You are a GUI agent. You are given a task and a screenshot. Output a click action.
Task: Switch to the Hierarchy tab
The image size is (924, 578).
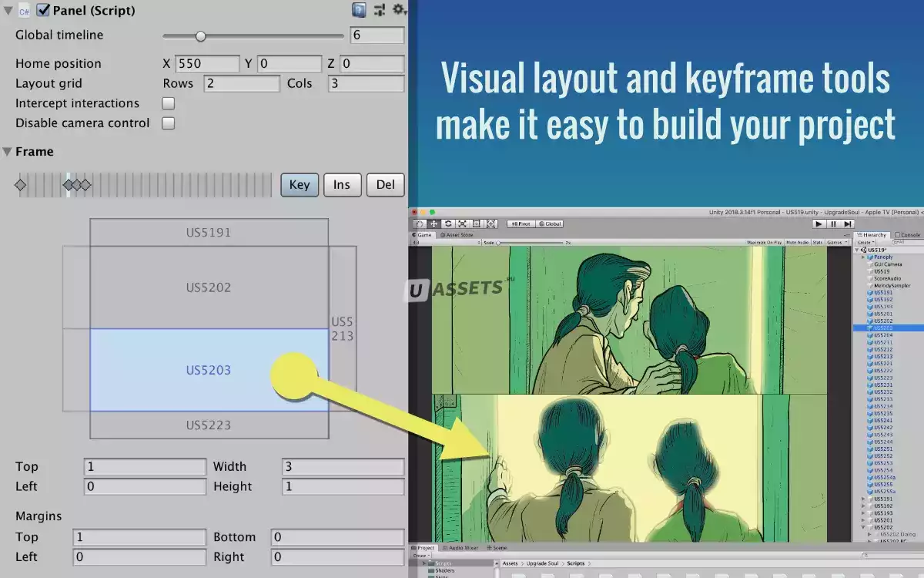coord(872,235)
